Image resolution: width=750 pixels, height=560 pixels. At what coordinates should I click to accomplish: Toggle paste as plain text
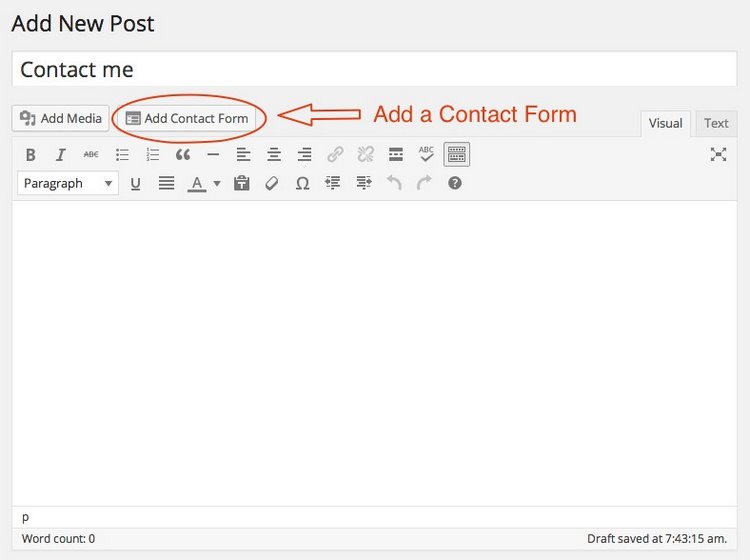(x=242, y=184)
